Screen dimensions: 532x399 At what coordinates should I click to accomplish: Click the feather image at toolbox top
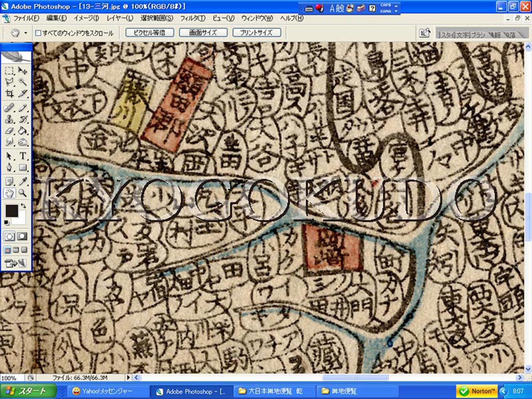(16, 56)
